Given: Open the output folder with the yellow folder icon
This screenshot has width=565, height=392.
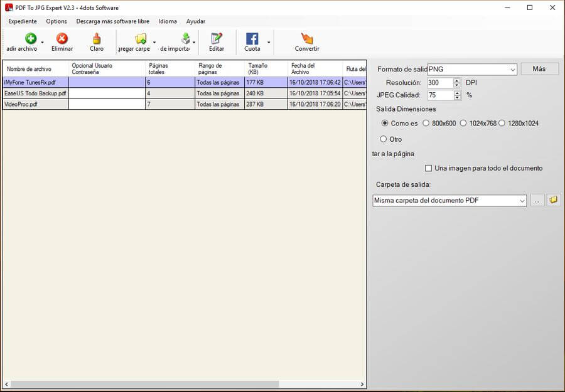Looking at the screenshot, I should pyautogui.click(x=554, y=200).
